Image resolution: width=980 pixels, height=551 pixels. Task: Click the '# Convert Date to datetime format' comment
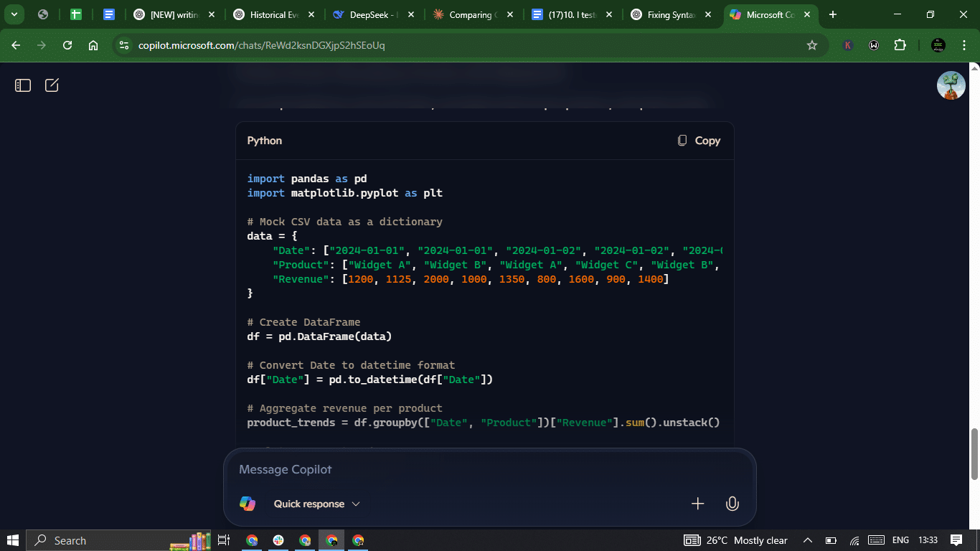click(x=351, y=365)
